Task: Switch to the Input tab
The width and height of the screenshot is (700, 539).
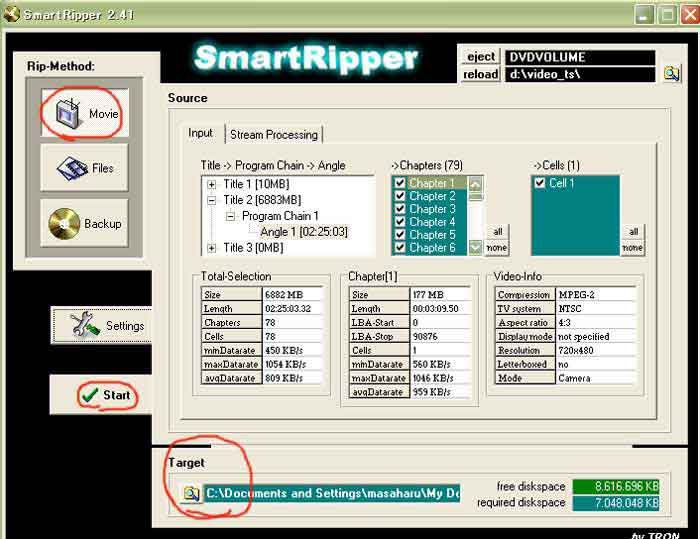Action: [200, 133]
